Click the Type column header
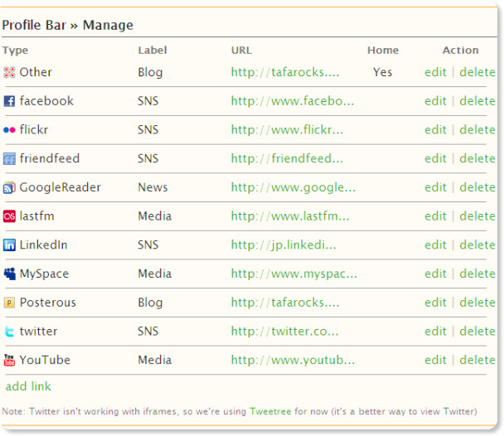The image size is (504, 436). point(15,51)
